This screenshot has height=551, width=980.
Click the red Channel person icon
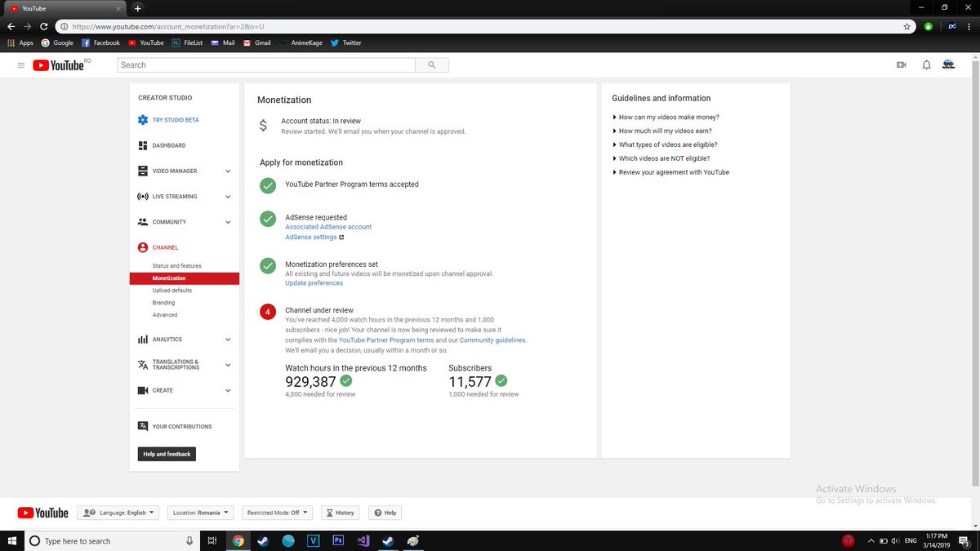(143, 247)
